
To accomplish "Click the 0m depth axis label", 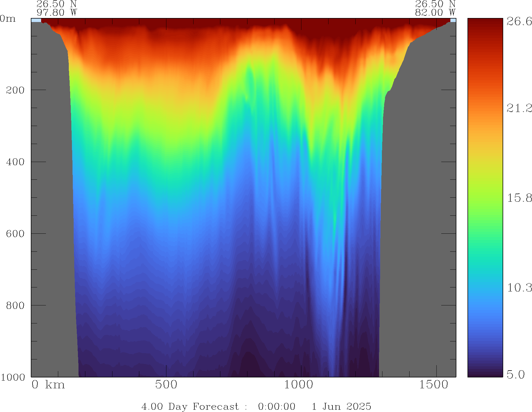I will [8, 19].
